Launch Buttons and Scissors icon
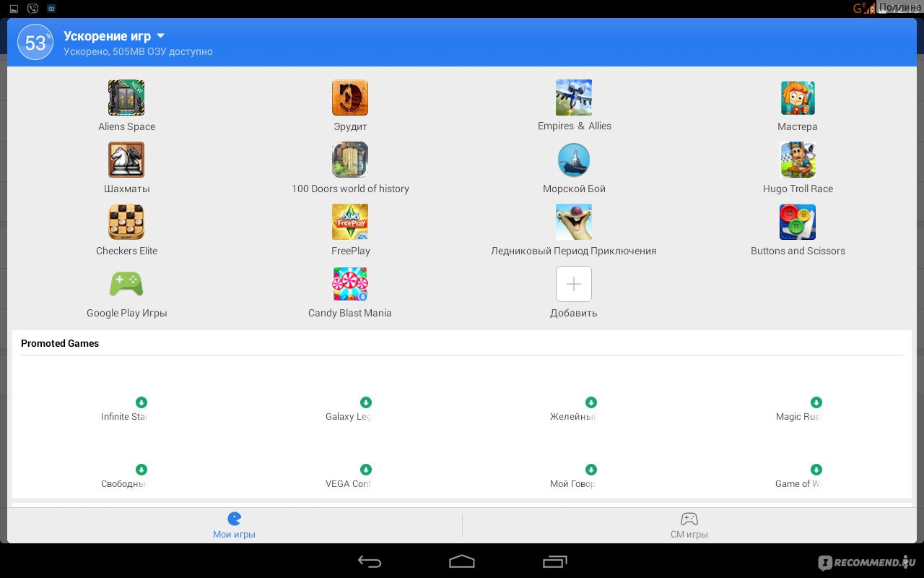Viewport: 924px width, 578px height. [x=798, y=222]
